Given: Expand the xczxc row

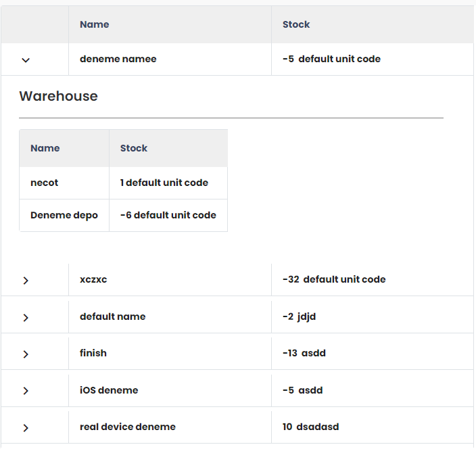Looking at the screenshot, I should click(26, 280).
